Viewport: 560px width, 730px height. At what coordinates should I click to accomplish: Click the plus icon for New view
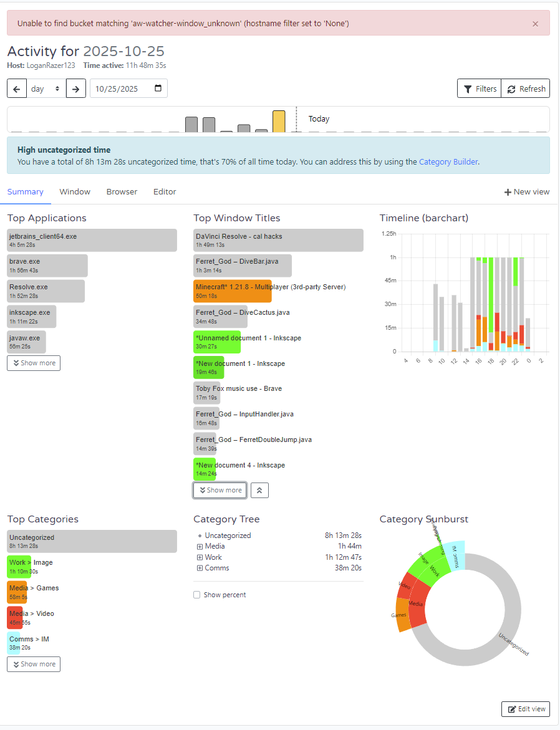[508, 192]
